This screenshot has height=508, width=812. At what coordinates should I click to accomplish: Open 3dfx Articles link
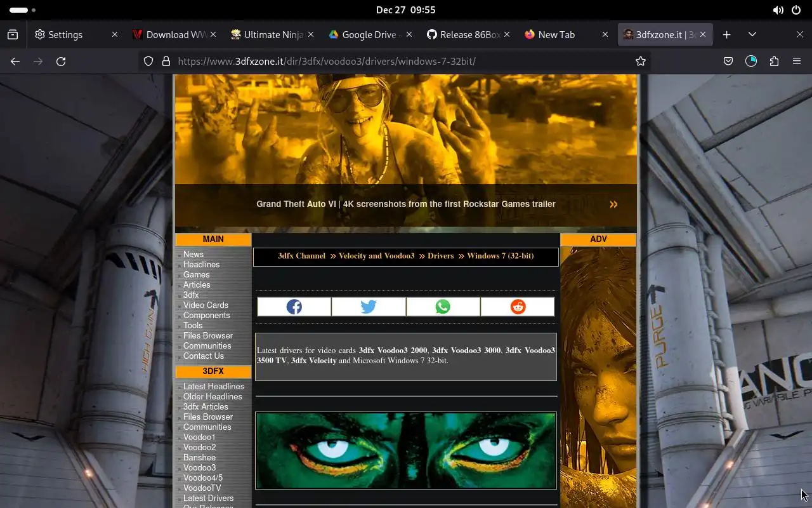[x=206, y=407]
